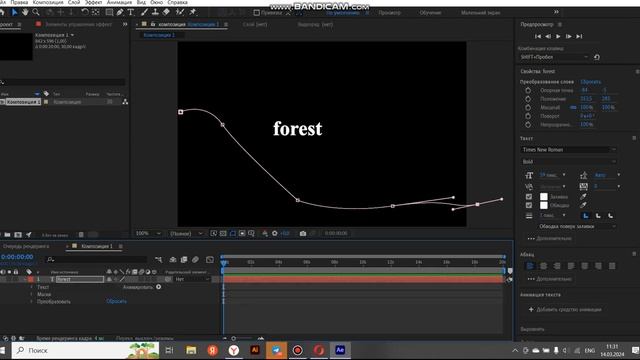The width and height of the screenshot is (640, 360).
Task: Switch to Effect Controls panel tab
Action: pyautogui.click(x=78, y=24)
